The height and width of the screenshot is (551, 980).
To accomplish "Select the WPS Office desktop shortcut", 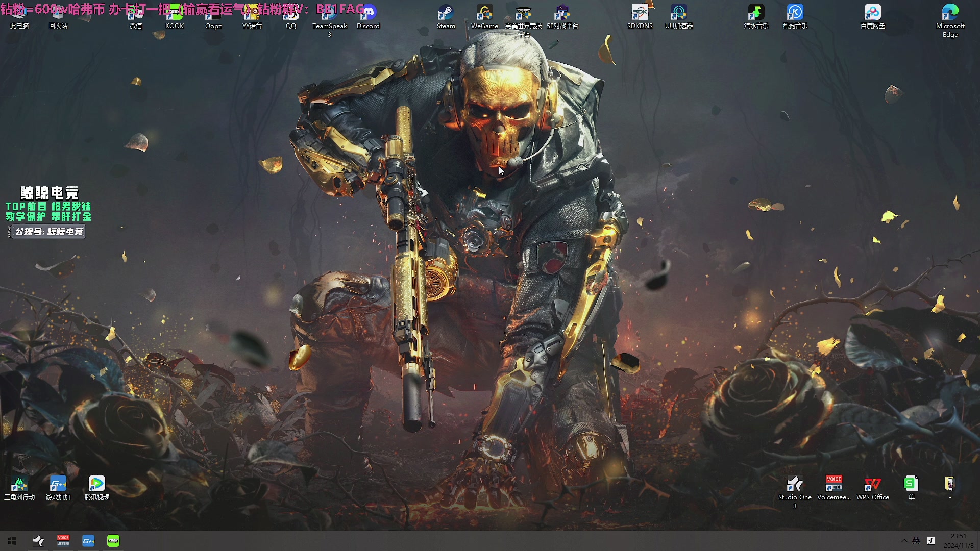I will tap(873, 488).
